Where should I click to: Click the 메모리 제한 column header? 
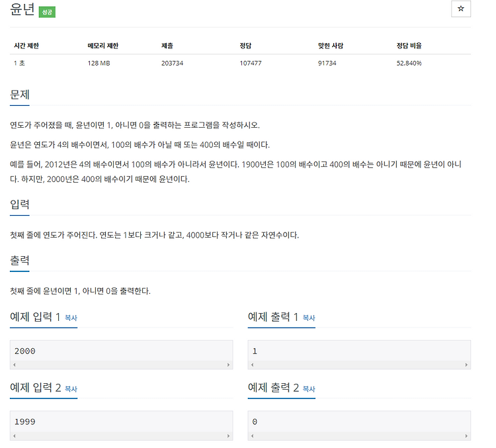(103, 46)
